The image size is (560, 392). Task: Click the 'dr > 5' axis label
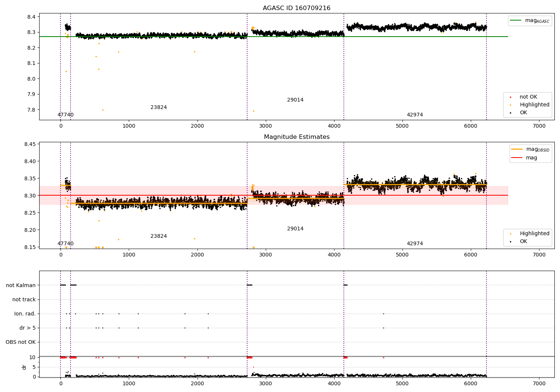[28, 328]
